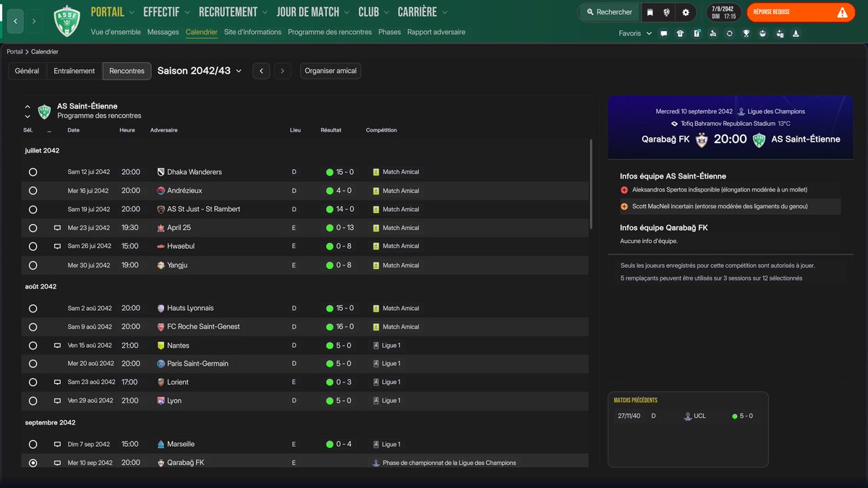Image resolution: width=868 pixels, height=488 pixels.
Task: Select the AS St Just - St Rambert radio button
Action: click(x=33, y=209)
